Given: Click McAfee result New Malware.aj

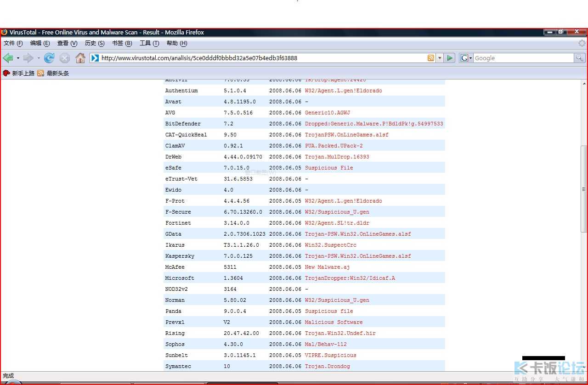Looking at the screenshot, I should click(328, 267).
